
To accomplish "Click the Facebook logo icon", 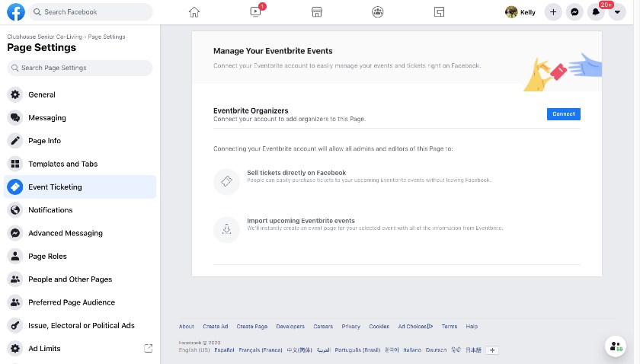I will click(16, 12).
